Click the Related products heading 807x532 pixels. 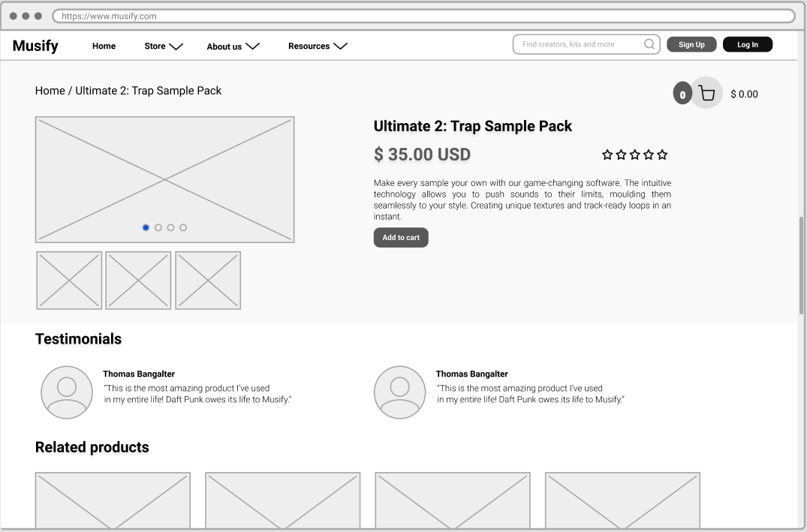click(x=92, y=447)
